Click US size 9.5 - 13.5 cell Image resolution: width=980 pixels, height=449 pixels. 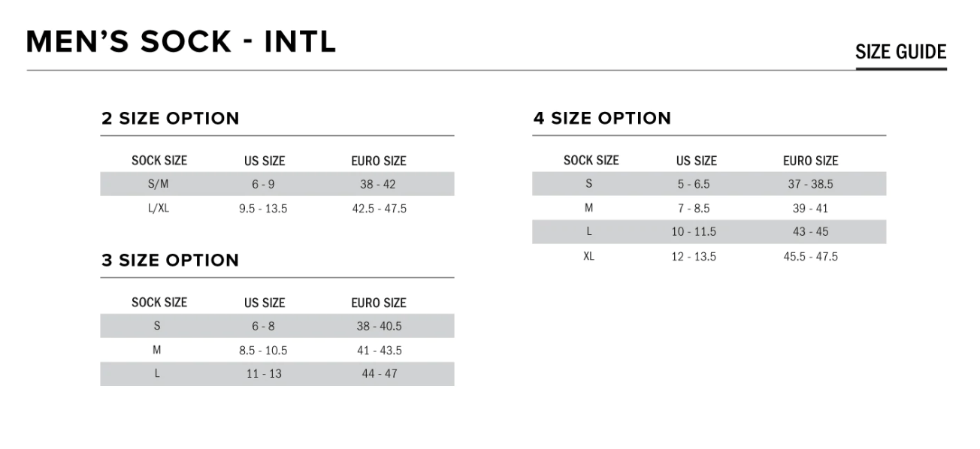(263, 209)
